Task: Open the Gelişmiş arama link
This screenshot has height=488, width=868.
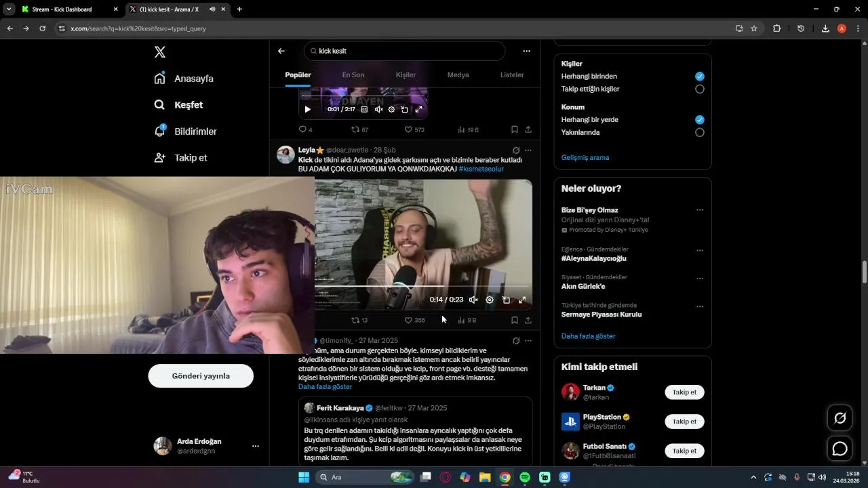Action: point(585,158)
